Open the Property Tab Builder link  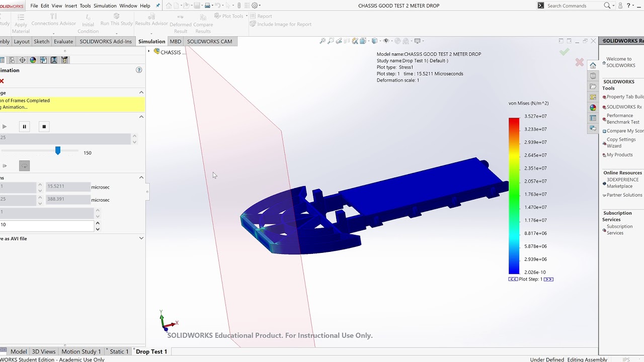click(625, 97)
